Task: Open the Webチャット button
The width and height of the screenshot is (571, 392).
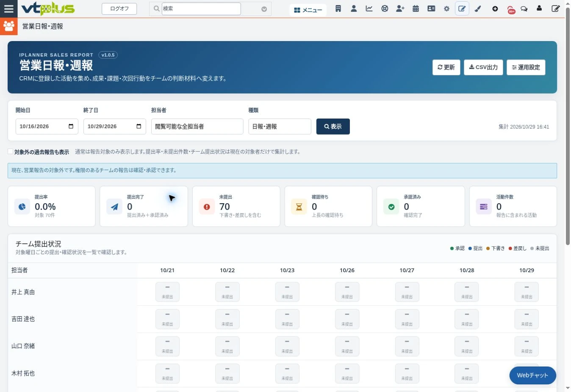Action: coord(532,375)
